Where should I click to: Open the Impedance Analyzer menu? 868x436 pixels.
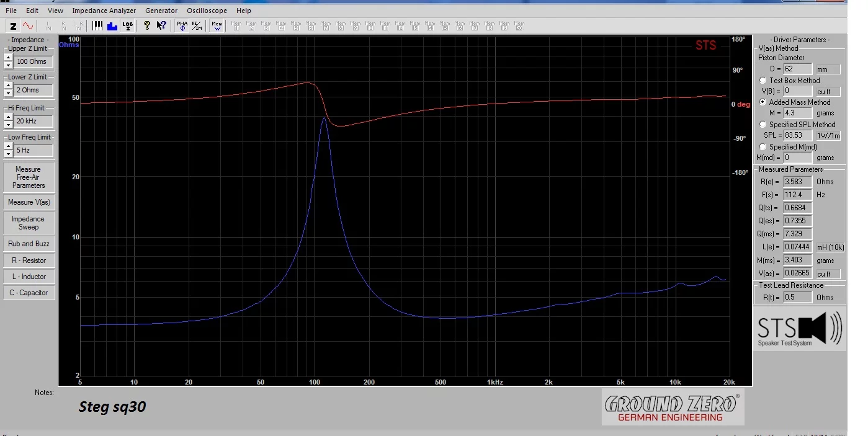[104, 11]
